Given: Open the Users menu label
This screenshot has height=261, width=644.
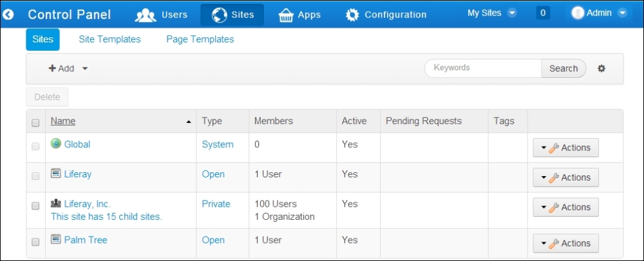Looking at the screenshot, I should click(175, 15).
